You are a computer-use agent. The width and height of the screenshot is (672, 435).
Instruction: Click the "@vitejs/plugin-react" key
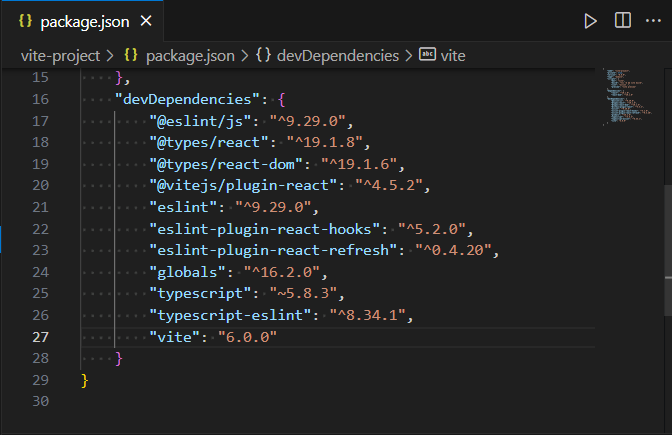pyautogui.click(x=243, y=185)
